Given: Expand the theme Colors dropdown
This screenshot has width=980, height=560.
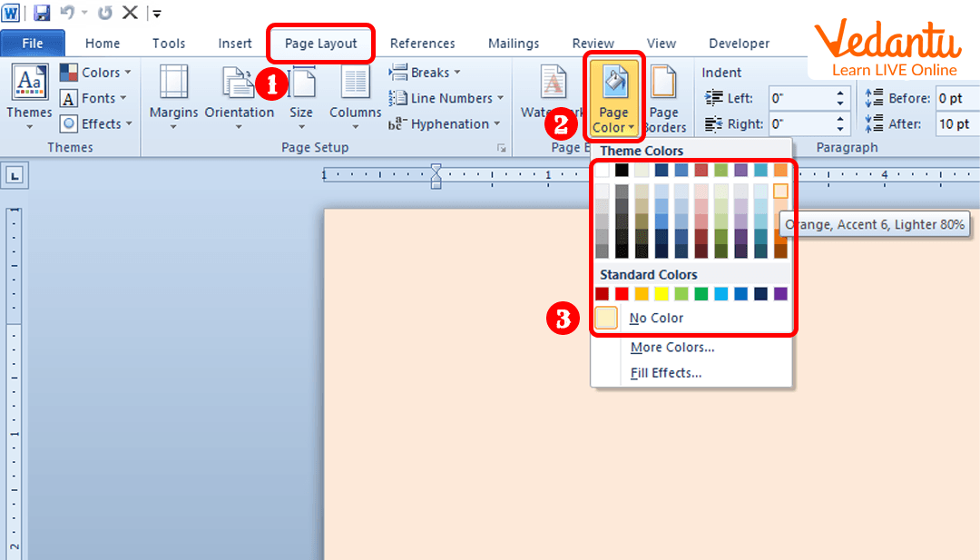Looking at the screenshot, I should pos(96,73).
